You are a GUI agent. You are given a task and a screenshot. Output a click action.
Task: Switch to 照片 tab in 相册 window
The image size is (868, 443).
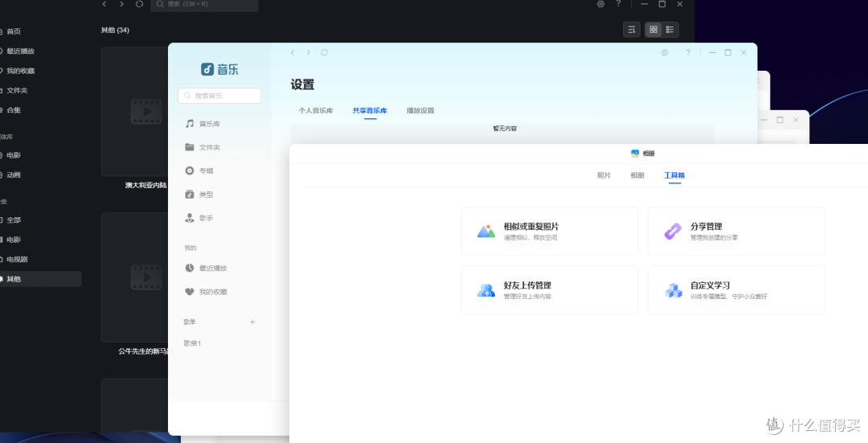pyautogui.click(x=604, y=175)
